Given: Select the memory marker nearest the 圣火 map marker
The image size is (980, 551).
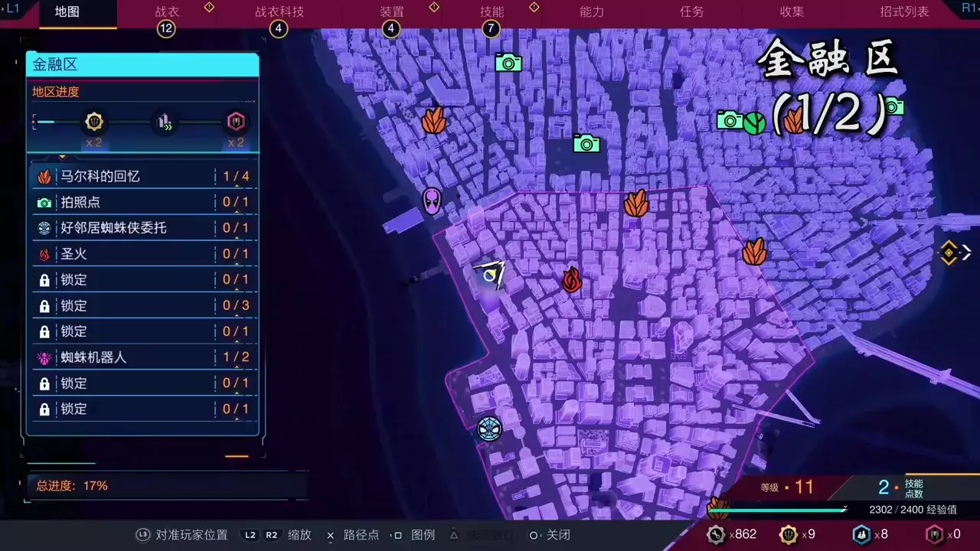Looking at the screenshot, I should (636, 204).
